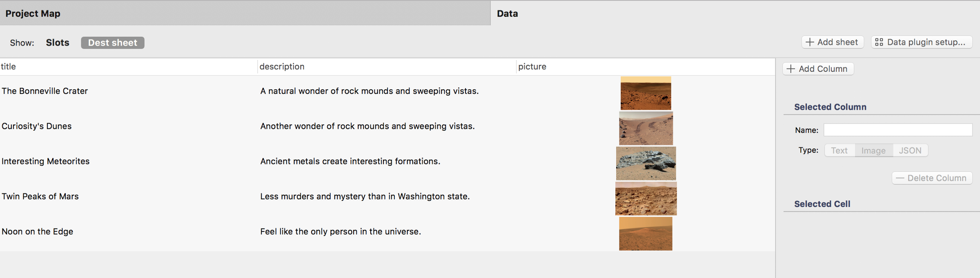Set column type to JSON
The width and height of the screenshot is (980, 278).
click(x=910, y=151)
